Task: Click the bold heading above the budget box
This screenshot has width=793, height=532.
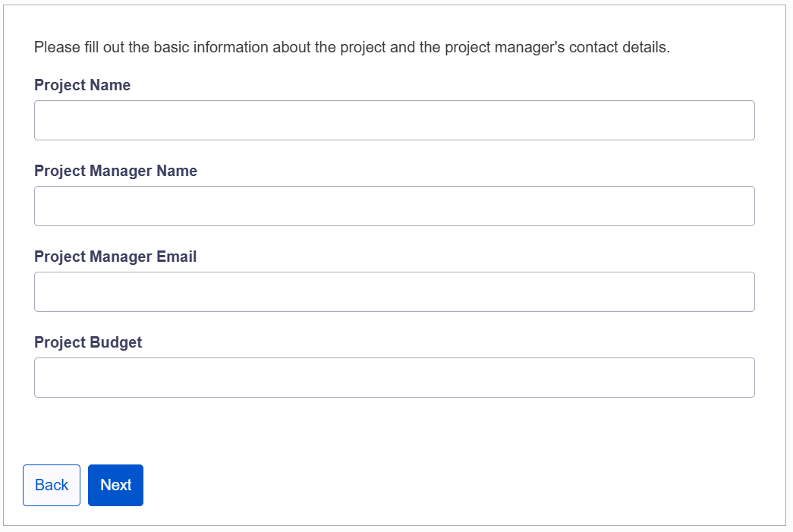Action: pyautogui.click(x=88, y=342)
